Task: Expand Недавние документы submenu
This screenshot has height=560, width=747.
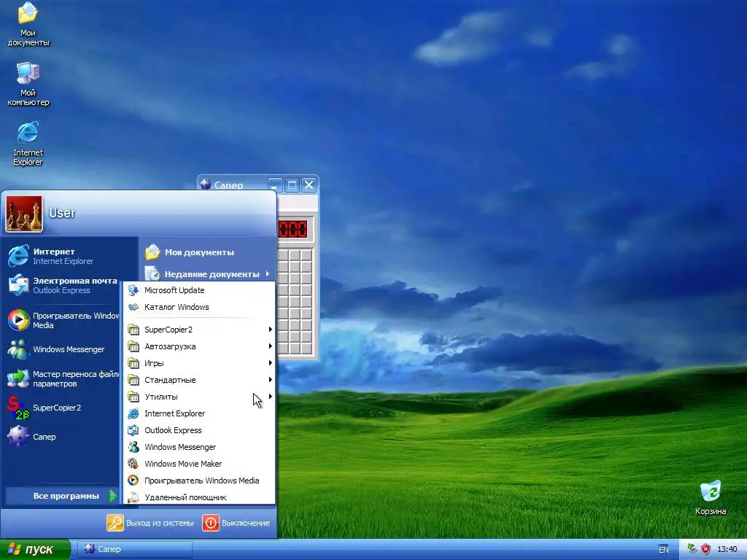Action: coord(208,274)
